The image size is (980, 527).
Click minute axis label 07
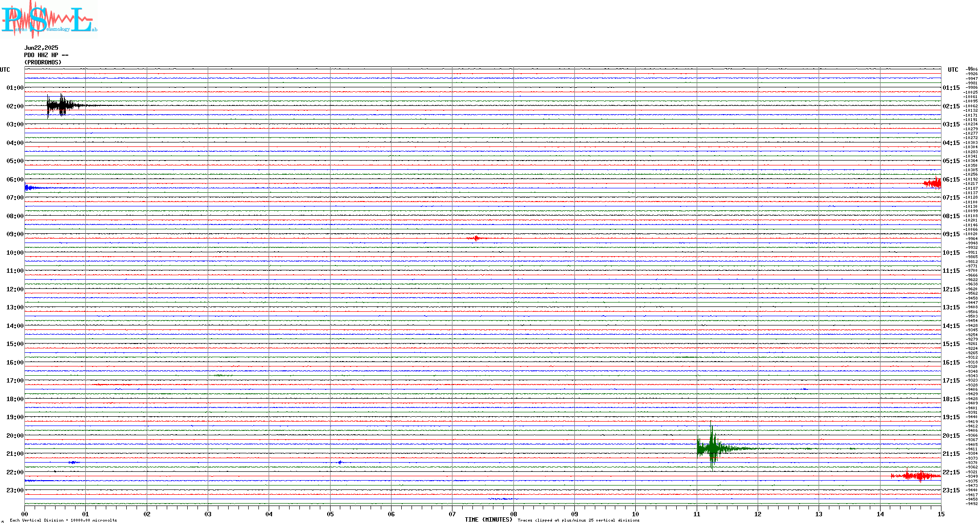tap(452, 514)
